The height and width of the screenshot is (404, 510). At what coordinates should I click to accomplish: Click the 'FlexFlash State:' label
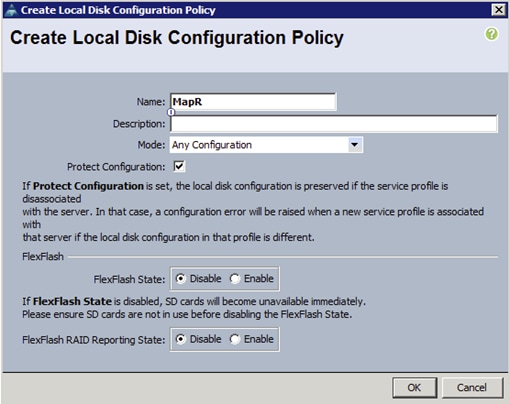[x=129, y=279]
